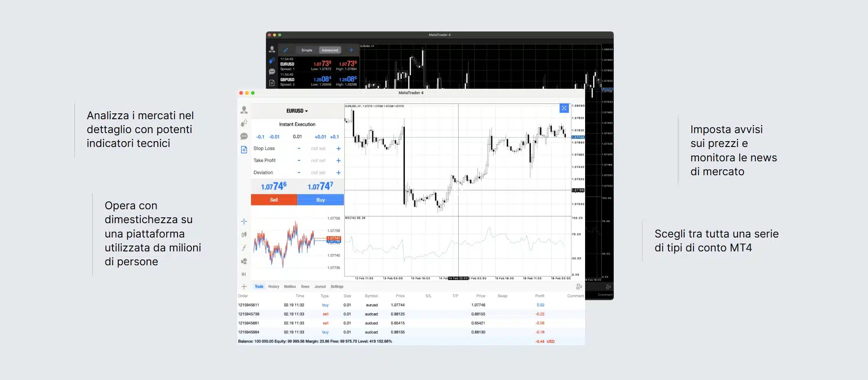Select the new order document icon in front sidebar

[244, 150]
